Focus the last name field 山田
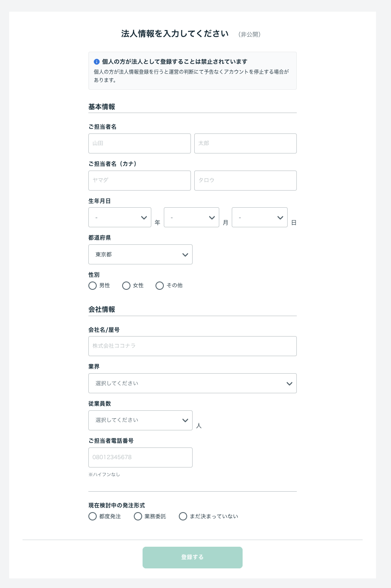 [140, 143]
